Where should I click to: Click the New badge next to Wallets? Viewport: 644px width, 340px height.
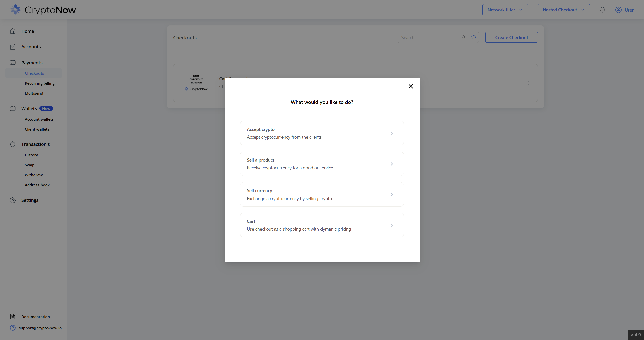click(46, 109)
